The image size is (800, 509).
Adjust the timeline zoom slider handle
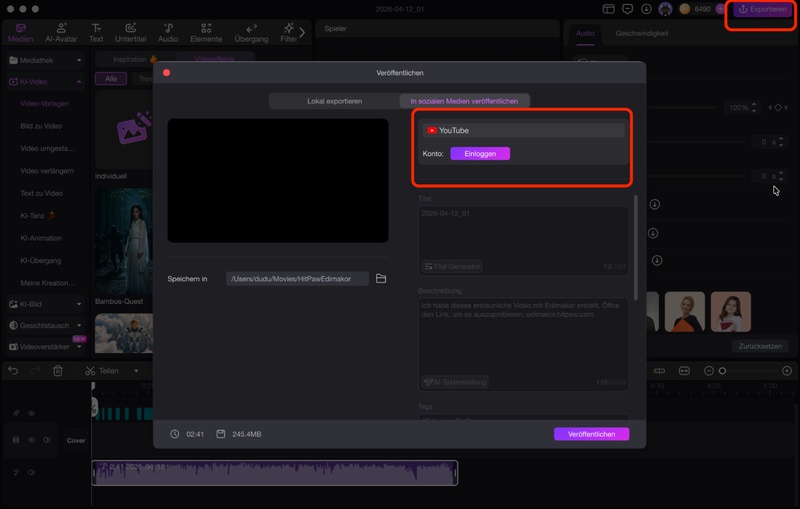tap(722, 371)
